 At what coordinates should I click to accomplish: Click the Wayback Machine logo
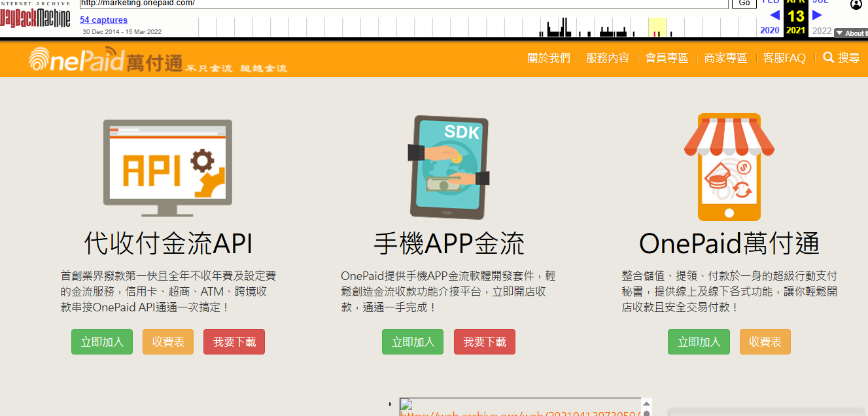click(35, 17)
